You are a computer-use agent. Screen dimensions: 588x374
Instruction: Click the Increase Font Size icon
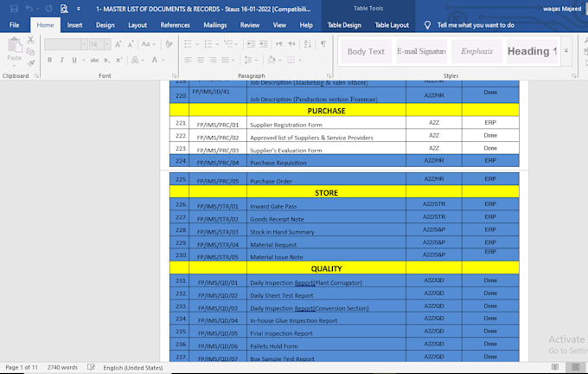point(118,44)
